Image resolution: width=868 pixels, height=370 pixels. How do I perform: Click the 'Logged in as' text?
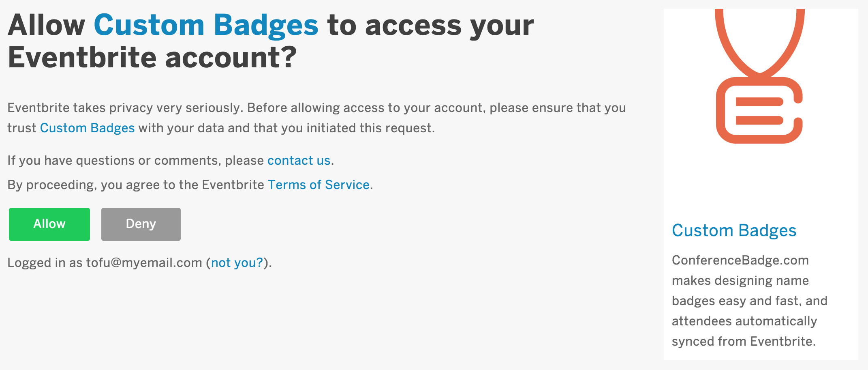[x=45, y=263]
